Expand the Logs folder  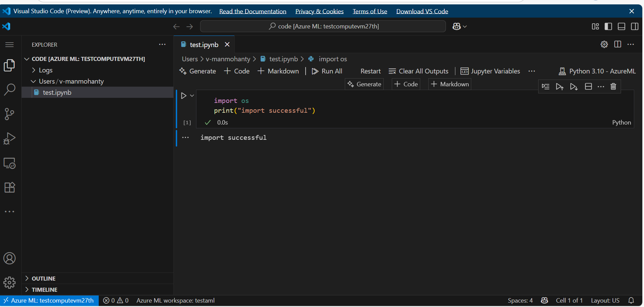point(45,70)
